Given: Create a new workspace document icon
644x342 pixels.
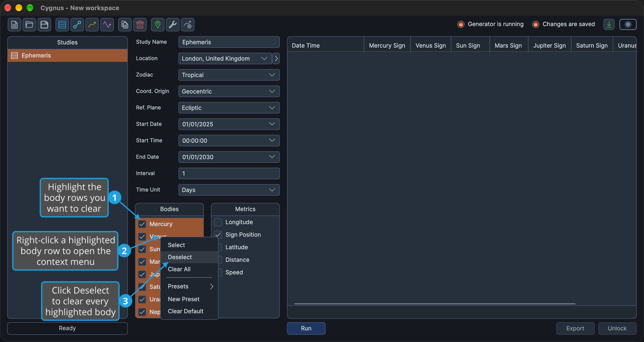Looking at the screenshot, I should point(14,25).
